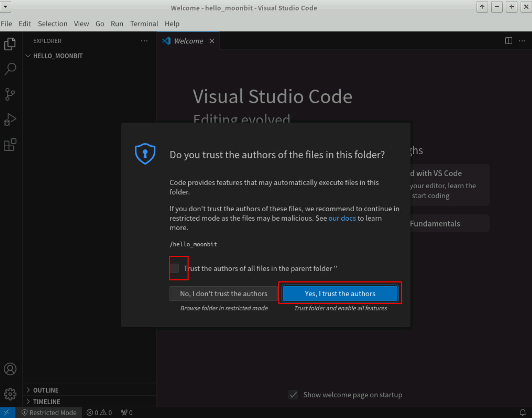
Task: Click the split editor icon
Action: coord(508,41)
